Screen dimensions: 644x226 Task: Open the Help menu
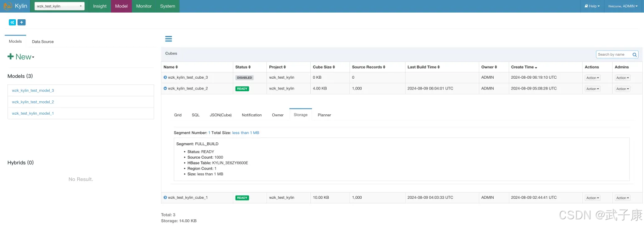coord(592,6)
